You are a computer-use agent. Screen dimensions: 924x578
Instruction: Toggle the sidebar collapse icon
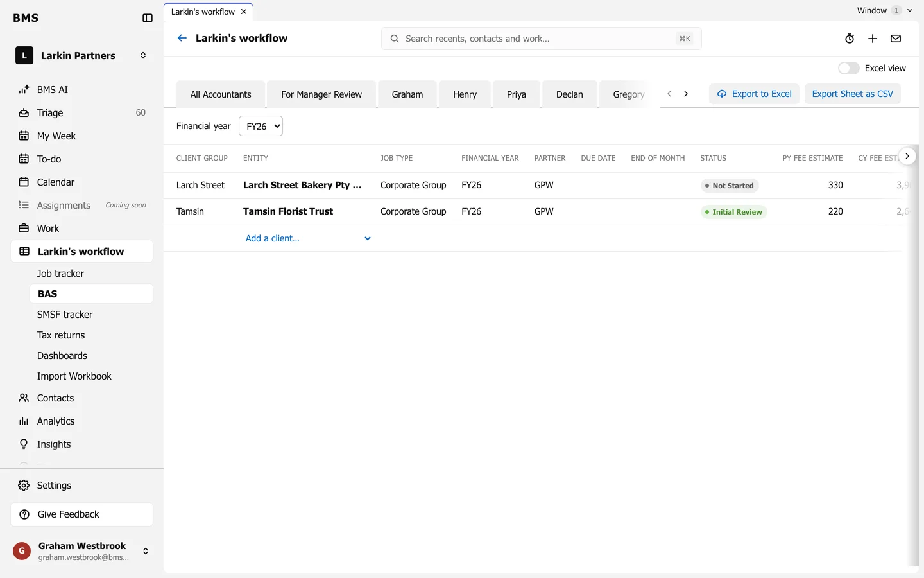tap(148, 18)
